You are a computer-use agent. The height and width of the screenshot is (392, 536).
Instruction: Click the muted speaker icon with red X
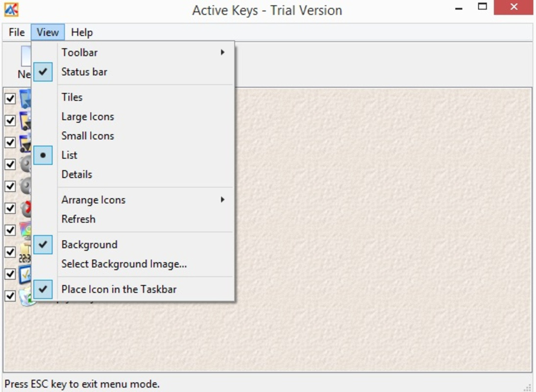[25, 208]
